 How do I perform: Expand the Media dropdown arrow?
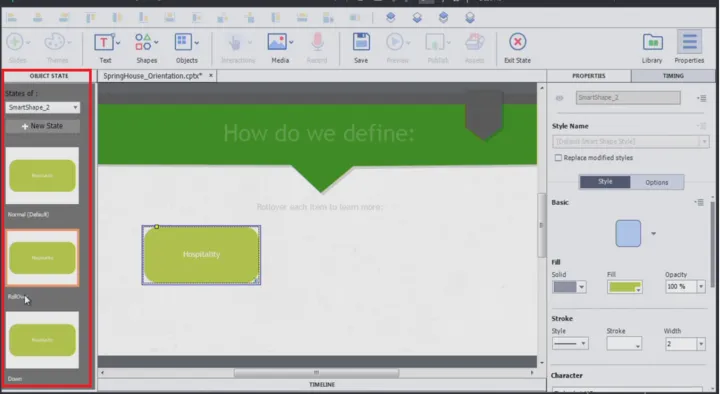click(291, 43)
